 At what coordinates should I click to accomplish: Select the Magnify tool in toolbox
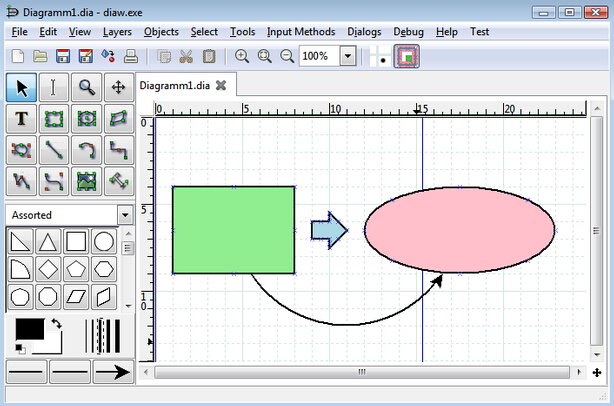point(87,87)
